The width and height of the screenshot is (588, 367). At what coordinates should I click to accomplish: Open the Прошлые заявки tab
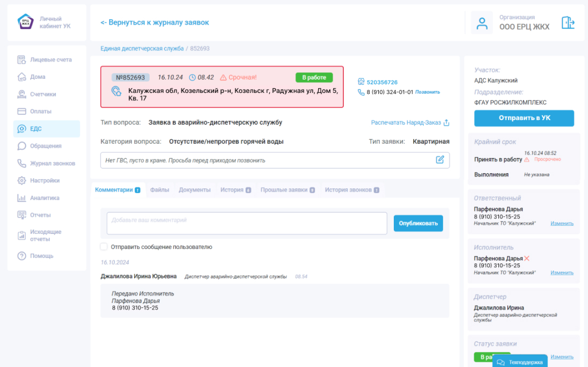284,190
